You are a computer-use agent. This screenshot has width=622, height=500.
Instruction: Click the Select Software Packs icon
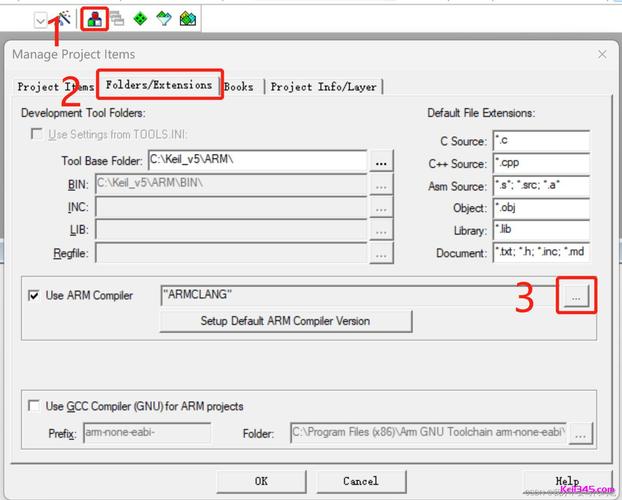(x=164, y=18)
